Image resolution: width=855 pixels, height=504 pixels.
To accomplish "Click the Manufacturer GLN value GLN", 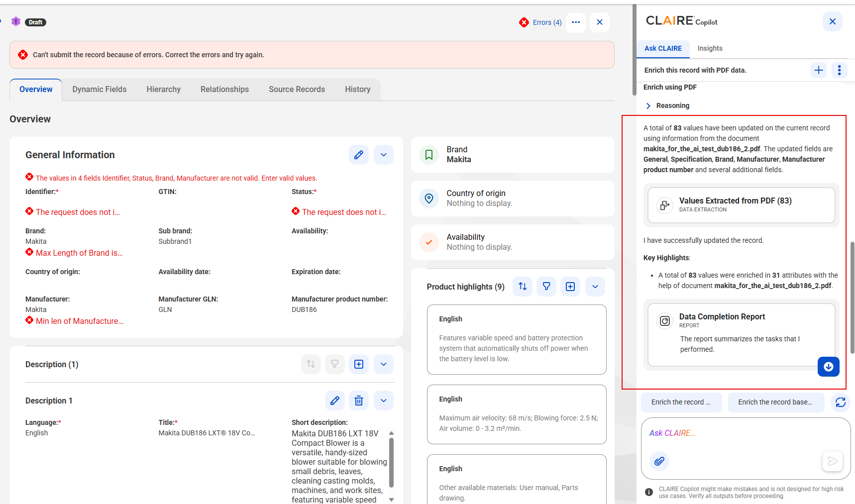I will coord(165,309).
